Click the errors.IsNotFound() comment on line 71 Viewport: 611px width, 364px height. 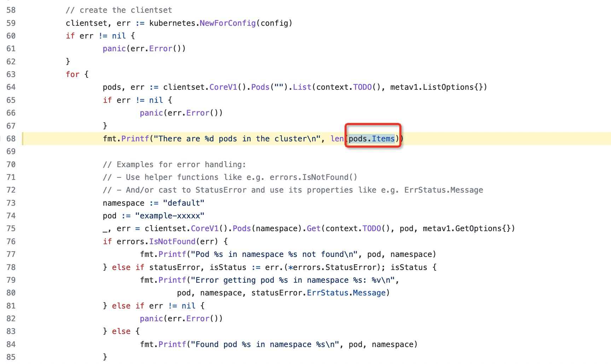(x=230, y=177)
